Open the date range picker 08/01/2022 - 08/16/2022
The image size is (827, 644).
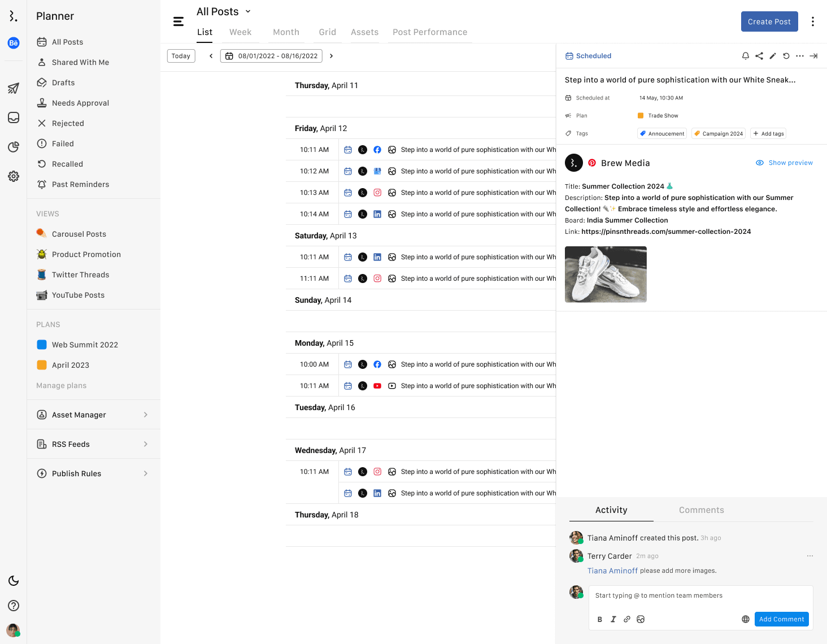point(271,56)
